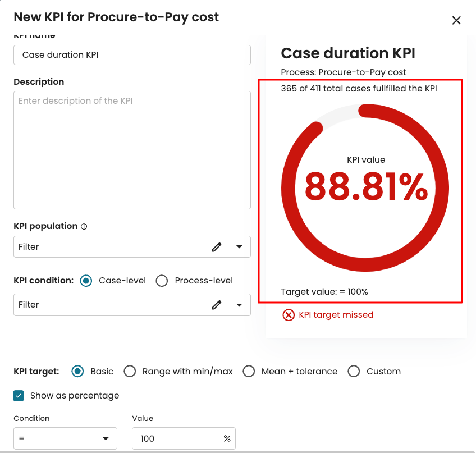Select the Process-level radio button

(162, 281)
